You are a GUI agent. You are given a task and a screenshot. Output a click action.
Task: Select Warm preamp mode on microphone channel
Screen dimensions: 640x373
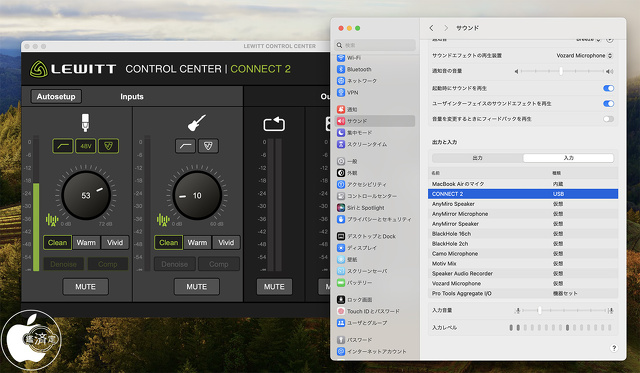86,242
